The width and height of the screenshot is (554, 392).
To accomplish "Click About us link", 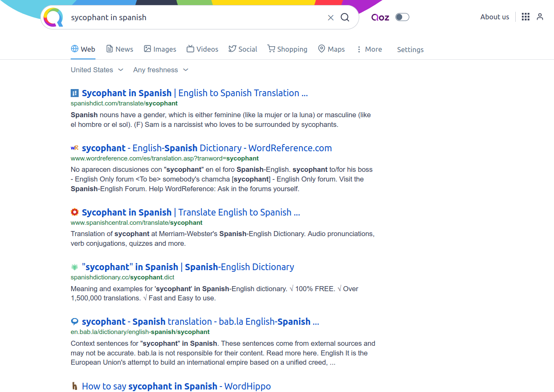I will (495, 17).
